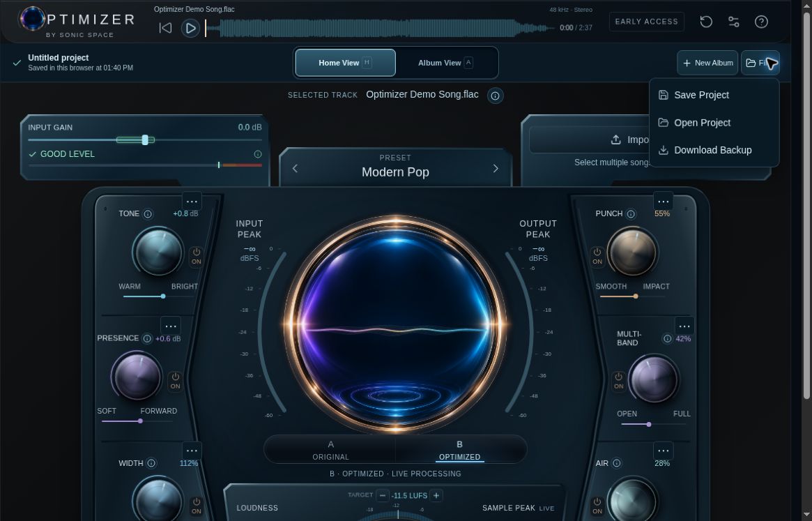The height and width of the screenshot is (521, 812).
Task: Click the Good Level info icon
Action: [257, 154]
